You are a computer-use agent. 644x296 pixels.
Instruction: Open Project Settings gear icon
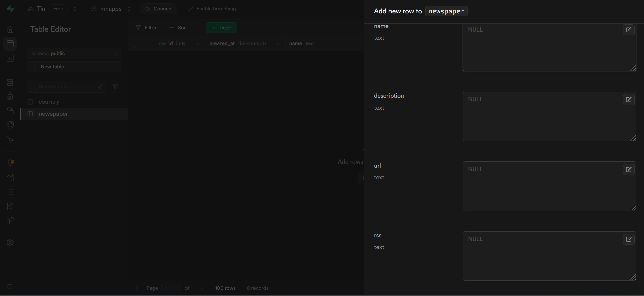coord(10,242)
